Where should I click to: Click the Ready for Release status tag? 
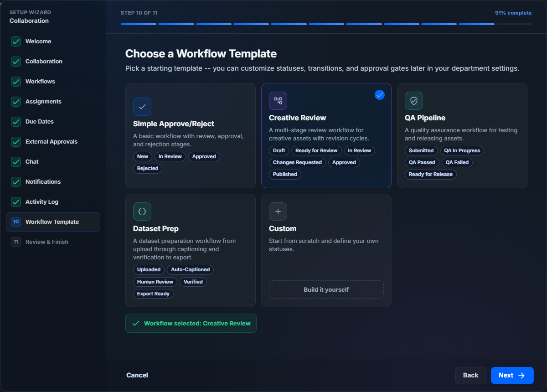coord(431,174)
